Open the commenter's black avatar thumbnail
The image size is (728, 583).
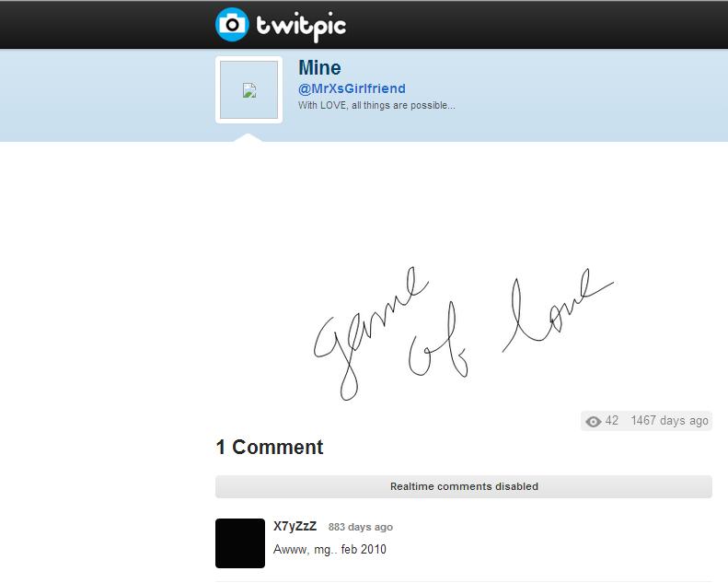tap(240, 543)
